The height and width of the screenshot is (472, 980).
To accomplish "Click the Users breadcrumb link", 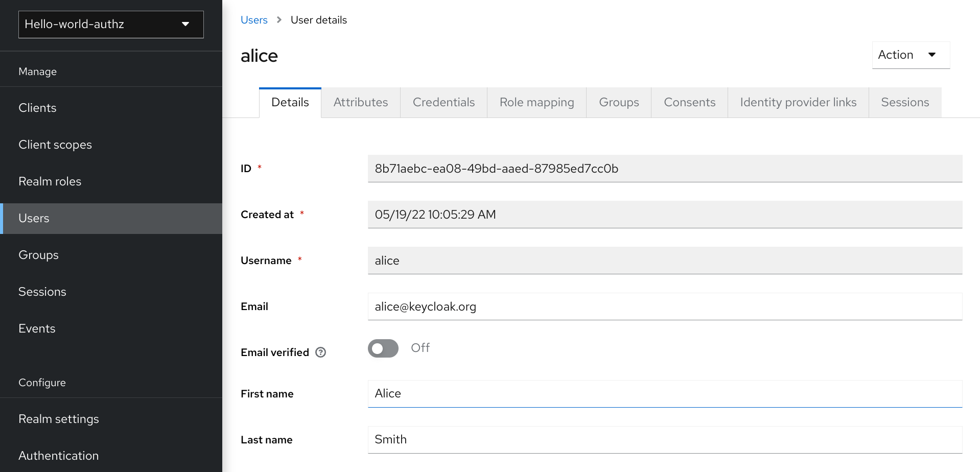I will tap(254, 20).
